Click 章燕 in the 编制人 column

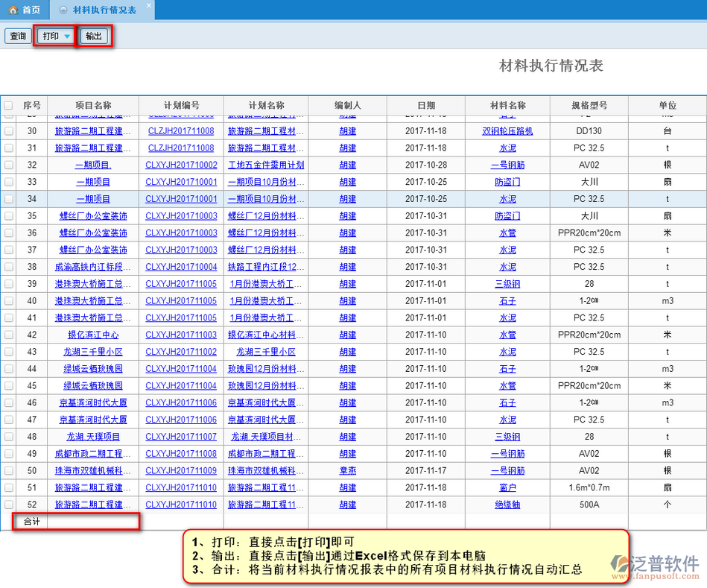[347, 471]
